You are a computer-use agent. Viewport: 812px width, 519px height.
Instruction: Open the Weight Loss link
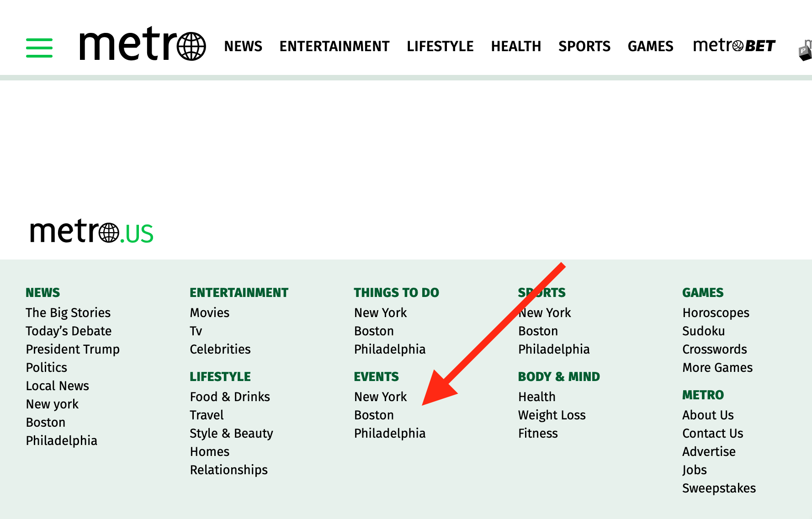pyautogui.click(x=552, y=415)
